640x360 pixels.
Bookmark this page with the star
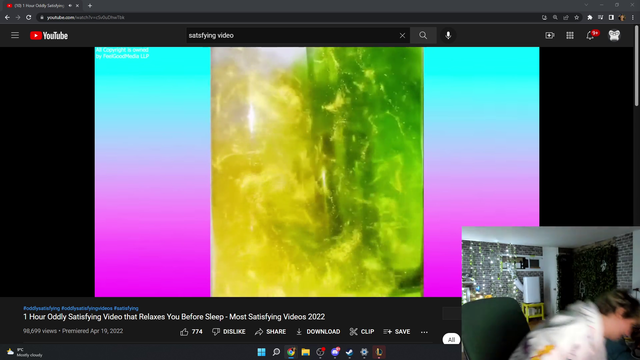click(x=576, y=18)
